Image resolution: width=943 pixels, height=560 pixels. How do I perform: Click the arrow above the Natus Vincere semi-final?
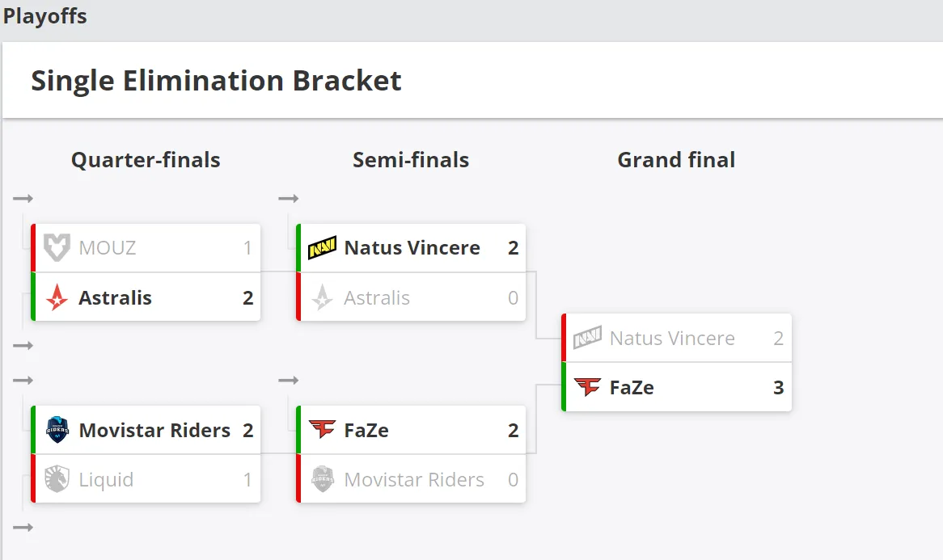(288, 198)
